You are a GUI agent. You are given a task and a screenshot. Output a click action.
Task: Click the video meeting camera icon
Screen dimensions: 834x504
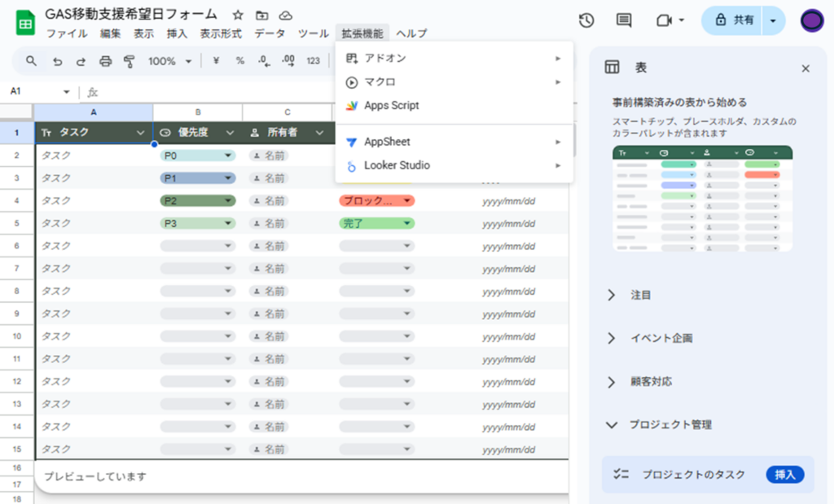tap(664, 21)
